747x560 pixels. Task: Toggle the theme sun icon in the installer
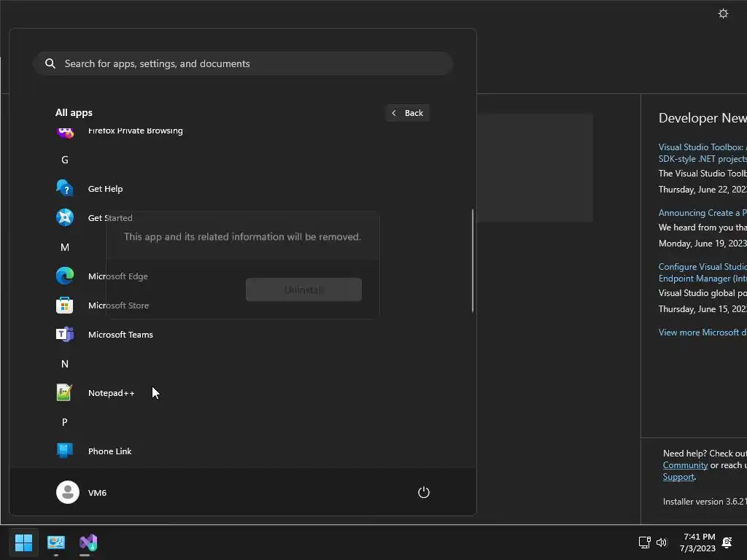723,13
